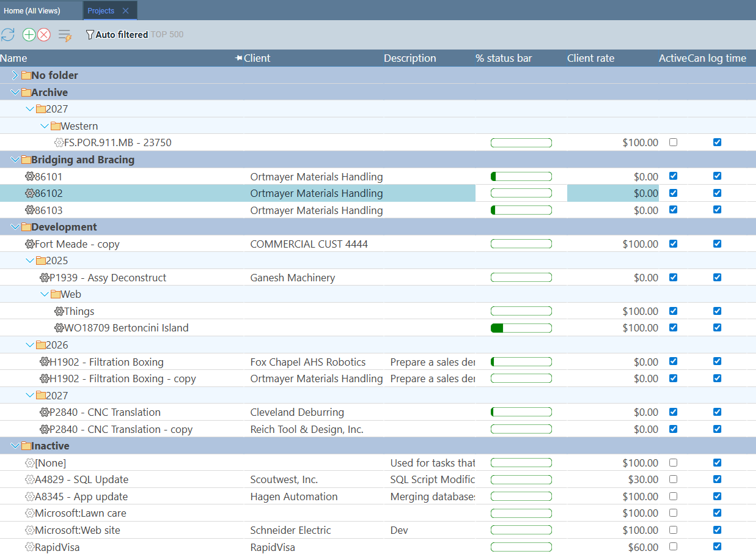Collapse the Inactive folder

click(x=15, y=446)
